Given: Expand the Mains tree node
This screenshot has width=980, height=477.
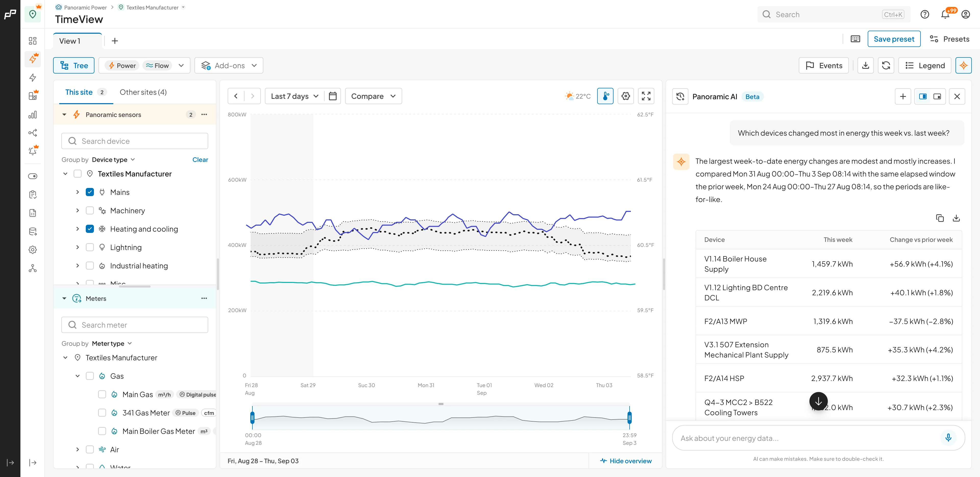Looking at the screenshot, I should 78,192.
